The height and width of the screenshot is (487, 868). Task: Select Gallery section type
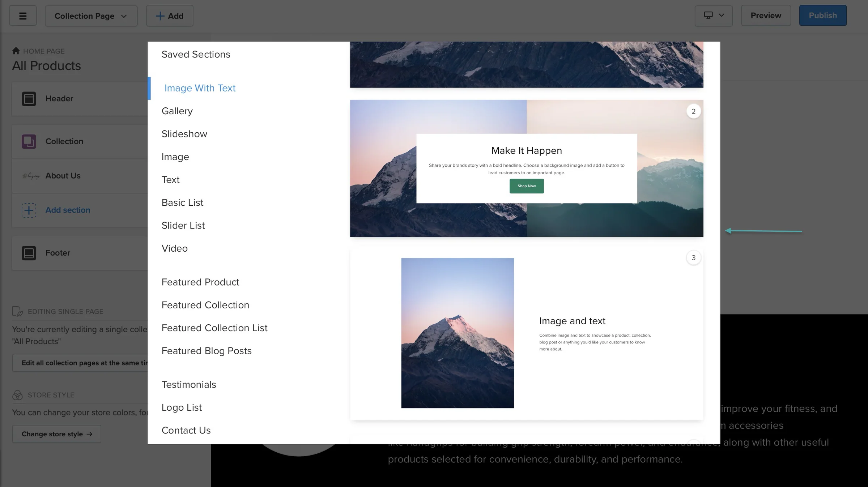coord(177,111)
